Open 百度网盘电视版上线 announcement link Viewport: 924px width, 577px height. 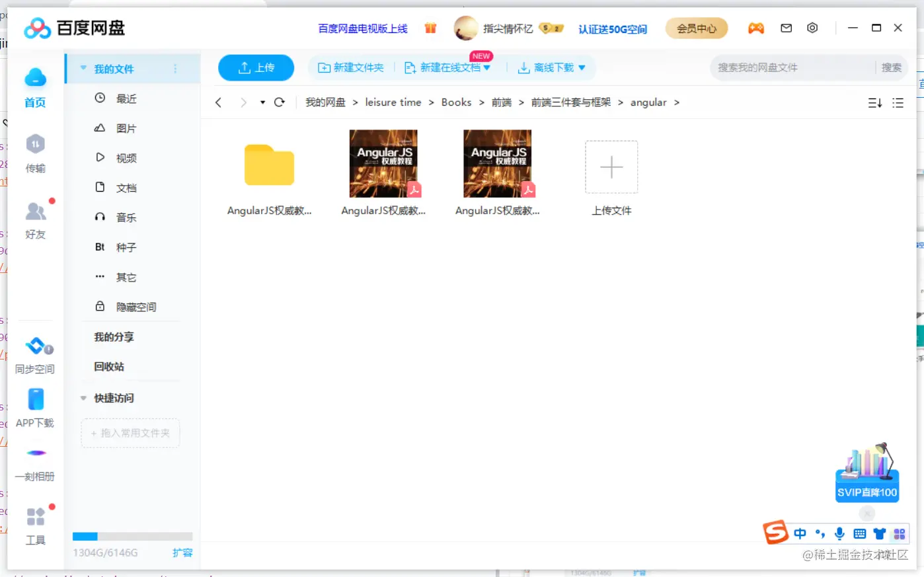coord(363,28)
